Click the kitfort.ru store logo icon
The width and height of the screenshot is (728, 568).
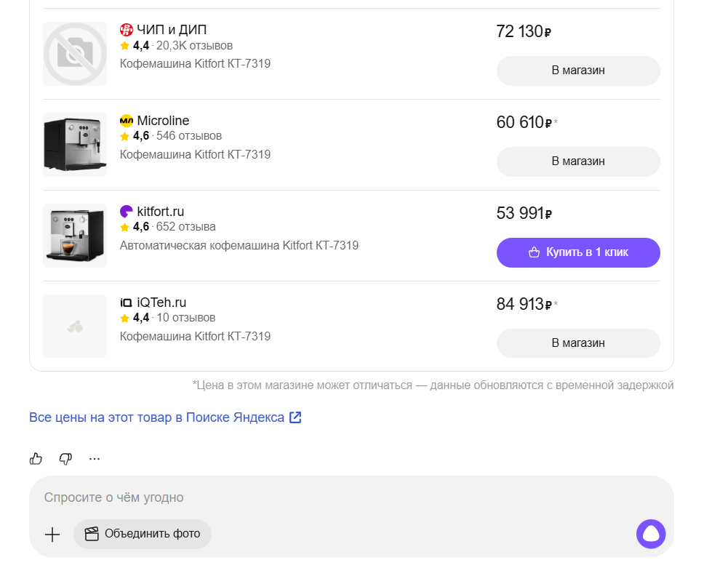click(x=127, y=212)
